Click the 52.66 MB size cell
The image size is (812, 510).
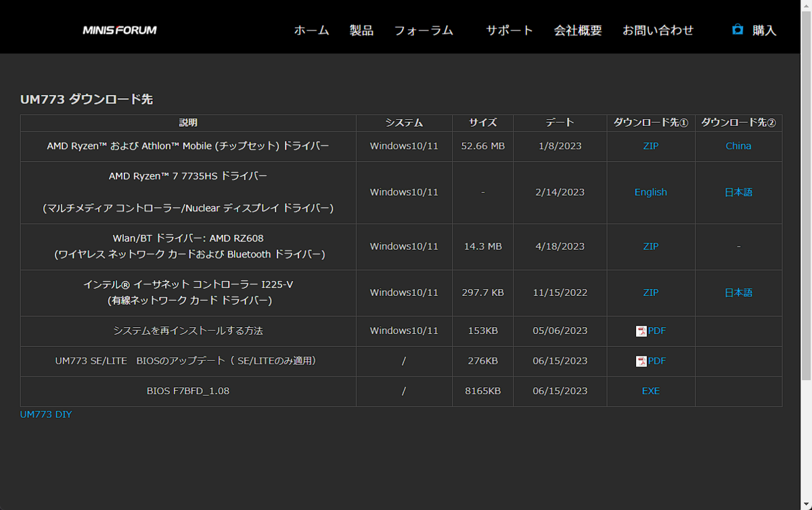pos(483,146)
